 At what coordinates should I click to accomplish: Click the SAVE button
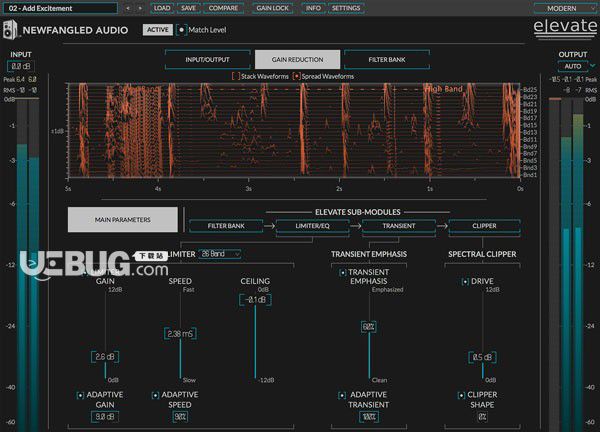click(189, 8)
